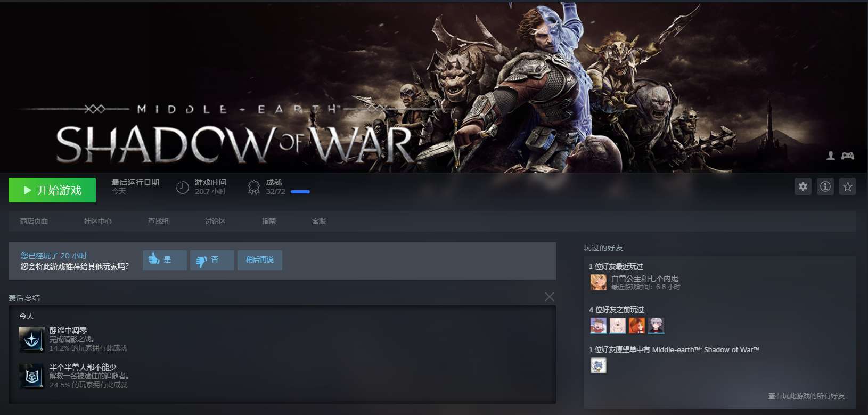Viewport: 868px width, 415px height.
Task: Click the 最后运行日期 今天 label
Action: [135, 186]
